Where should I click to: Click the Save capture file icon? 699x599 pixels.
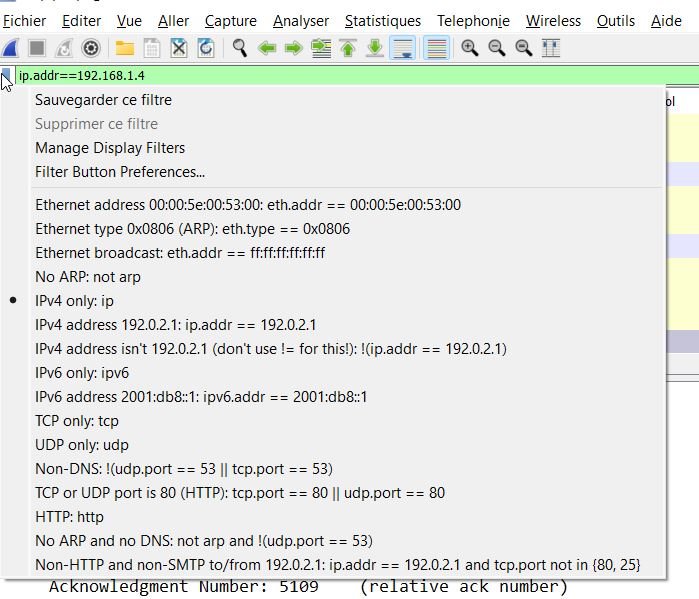152,48
